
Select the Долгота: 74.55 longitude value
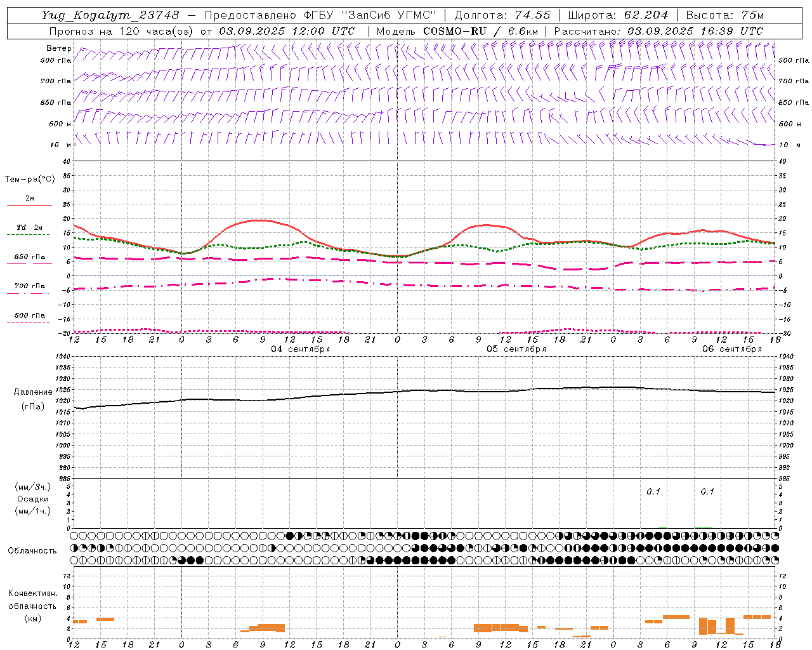pos(502,15)
